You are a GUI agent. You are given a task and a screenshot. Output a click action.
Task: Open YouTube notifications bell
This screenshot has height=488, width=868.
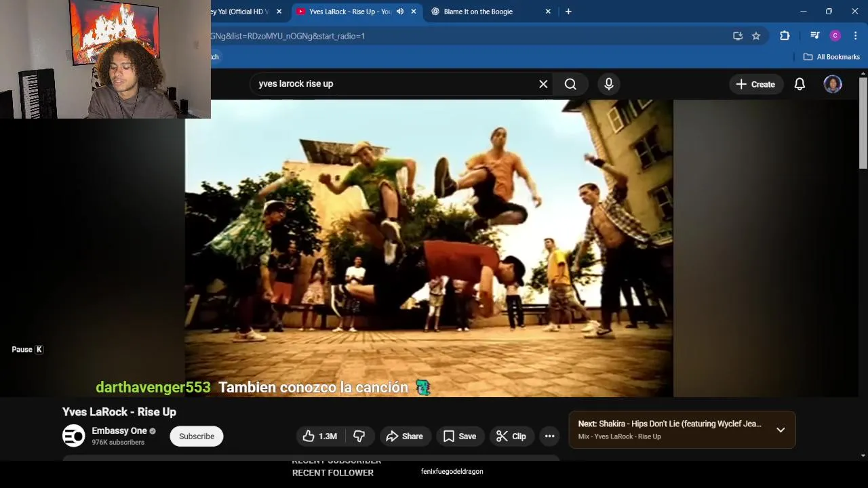[x=800, y=84]
